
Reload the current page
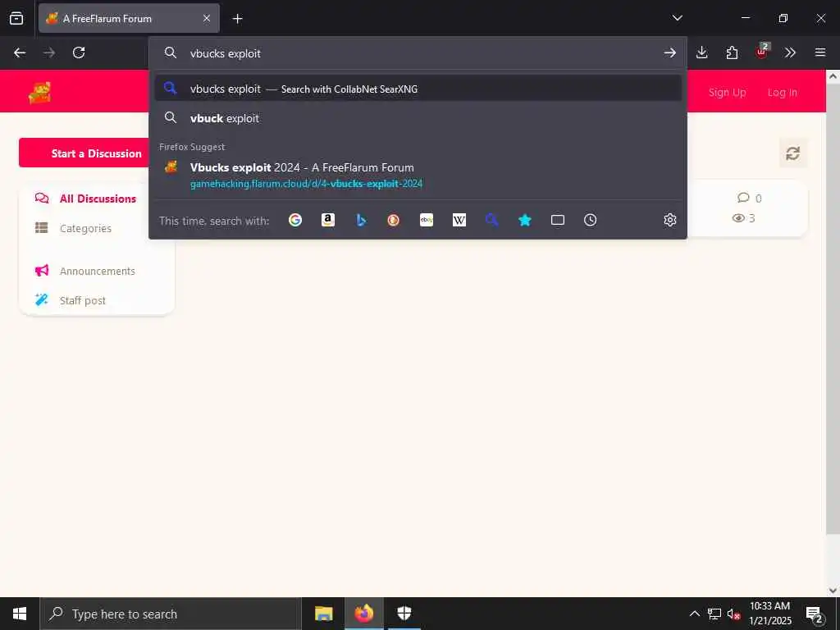[79, 52]
